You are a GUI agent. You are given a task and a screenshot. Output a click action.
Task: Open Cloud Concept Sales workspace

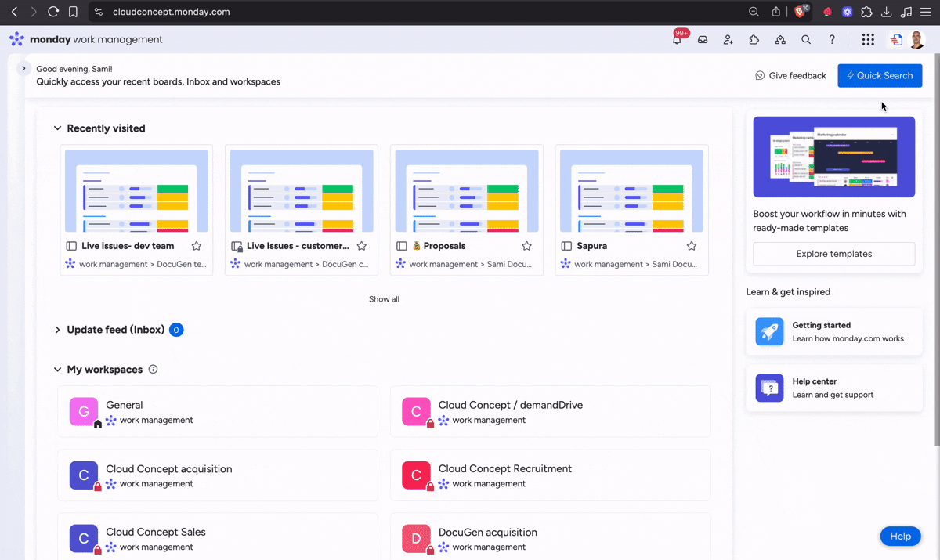click(x=218, y=537)
